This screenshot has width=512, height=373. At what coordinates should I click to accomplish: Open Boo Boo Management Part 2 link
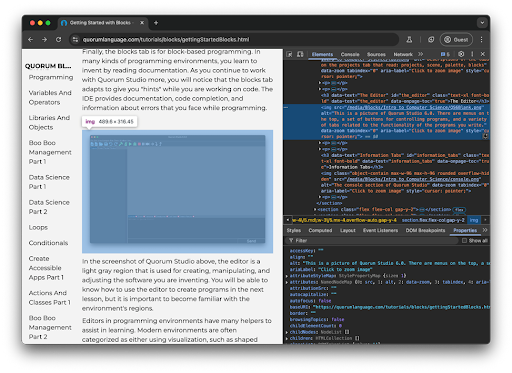(50, 327)
